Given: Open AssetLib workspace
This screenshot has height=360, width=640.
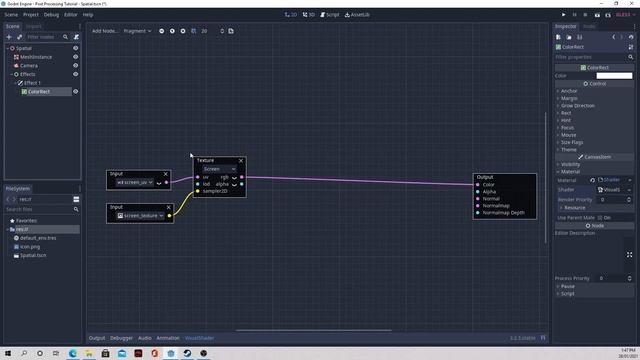Looking at the screenshot, I should coord(357,15).
